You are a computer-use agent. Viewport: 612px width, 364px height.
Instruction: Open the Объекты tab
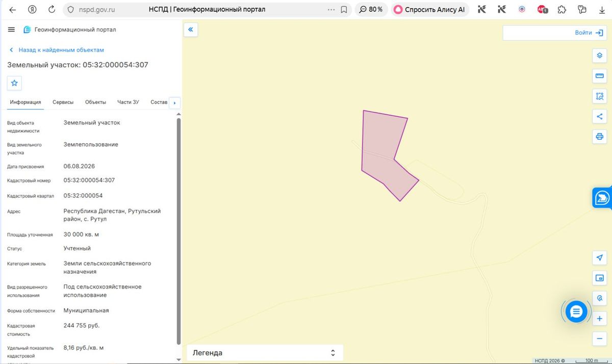pos(96,102)
